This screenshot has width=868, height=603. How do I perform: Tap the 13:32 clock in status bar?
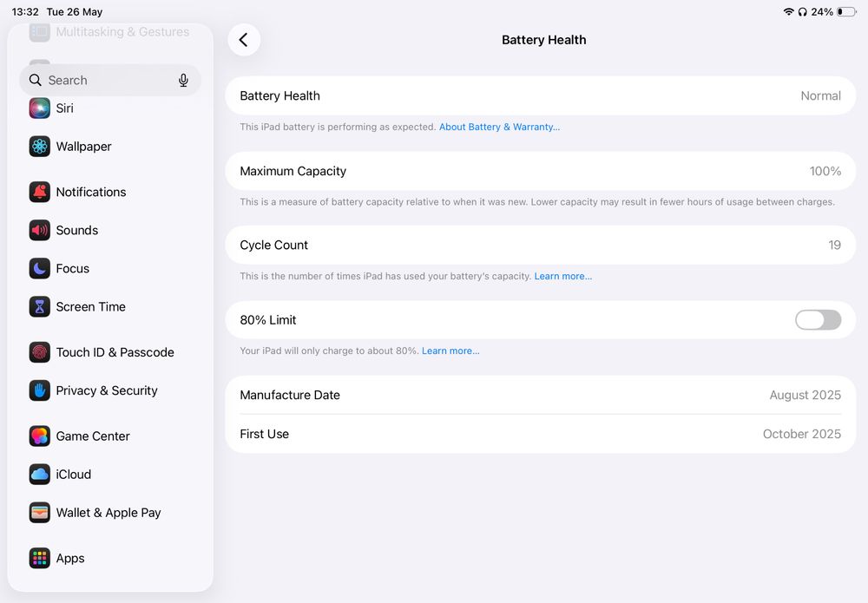[25, 11]
